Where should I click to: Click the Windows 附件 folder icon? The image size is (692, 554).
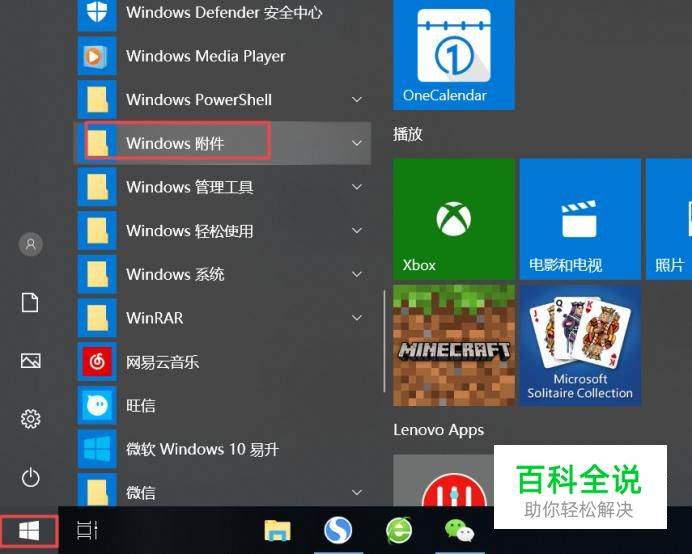point(97,143)
